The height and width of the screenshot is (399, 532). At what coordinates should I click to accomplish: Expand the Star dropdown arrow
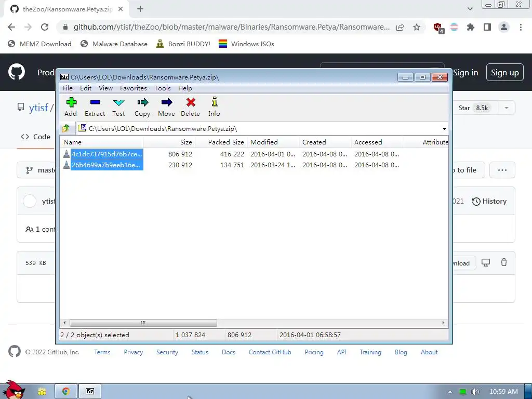click(x=507, y=108)
